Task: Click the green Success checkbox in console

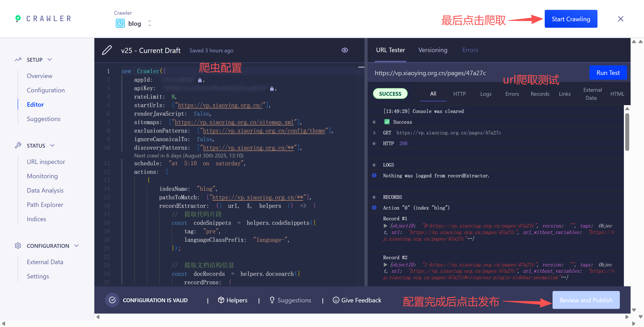Action: [x=387, y=122]
